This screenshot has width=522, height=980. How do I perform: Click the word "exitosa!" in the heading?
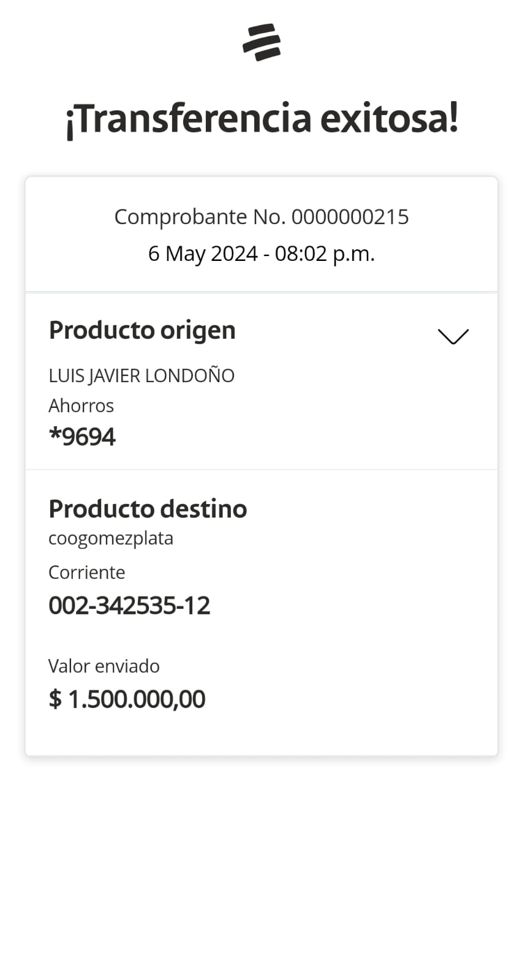tap(389, 119)
